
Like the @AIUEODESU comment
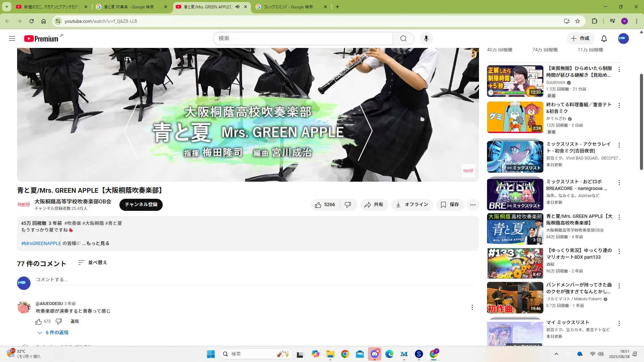coord(39,321)
